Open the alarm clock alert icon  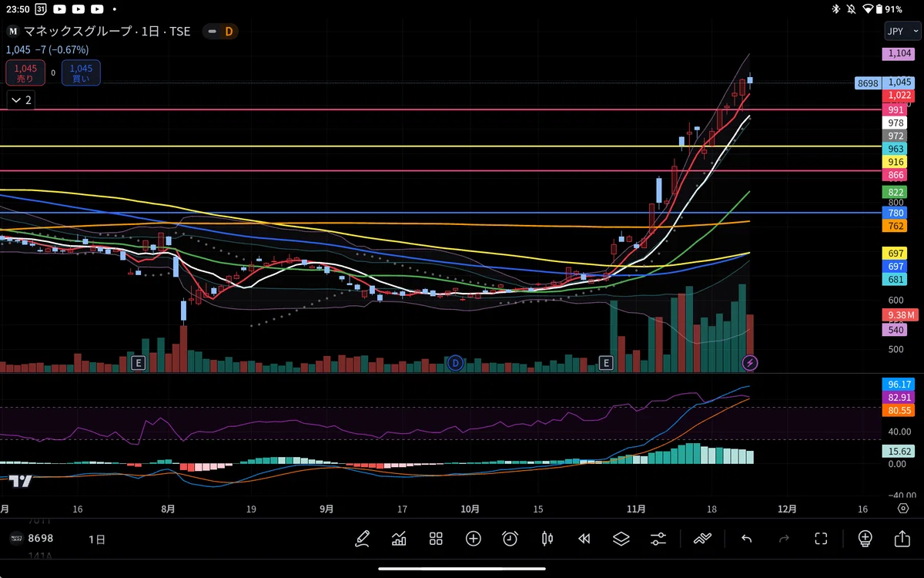click(x=510, y=539)
